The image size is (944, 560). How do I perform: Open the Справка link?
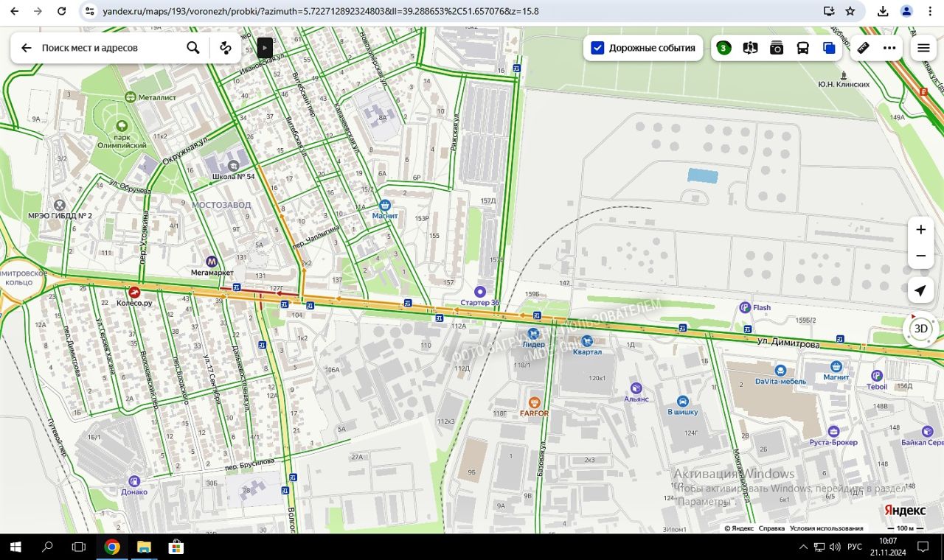point(771,528)
